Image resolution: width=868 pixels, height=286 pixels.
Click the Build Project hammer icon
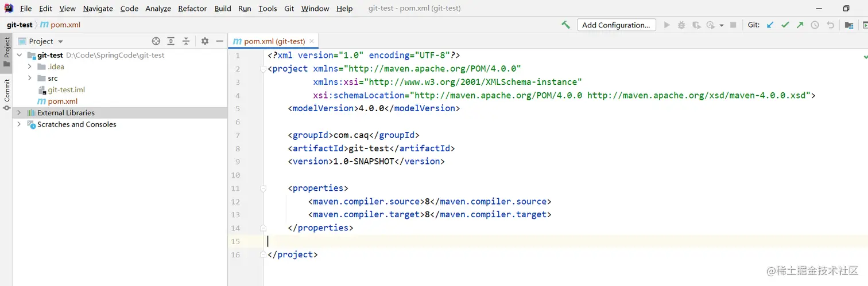point(565,25)
